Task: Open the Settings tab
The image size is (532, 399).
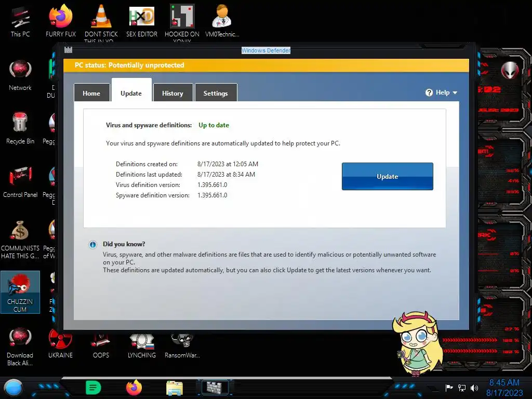Action: click(216, 92)
